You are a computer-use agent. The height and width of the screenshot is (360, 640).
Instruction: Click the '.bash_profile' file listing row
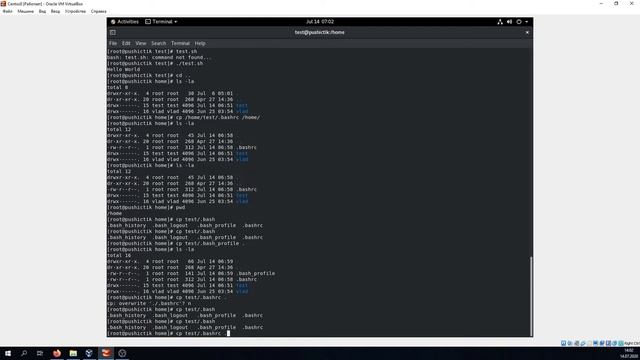click(191, 273)
